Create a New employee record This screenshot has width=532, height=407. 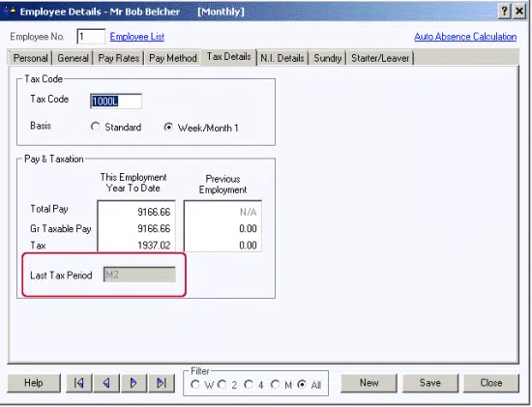(x=369, y=383)
